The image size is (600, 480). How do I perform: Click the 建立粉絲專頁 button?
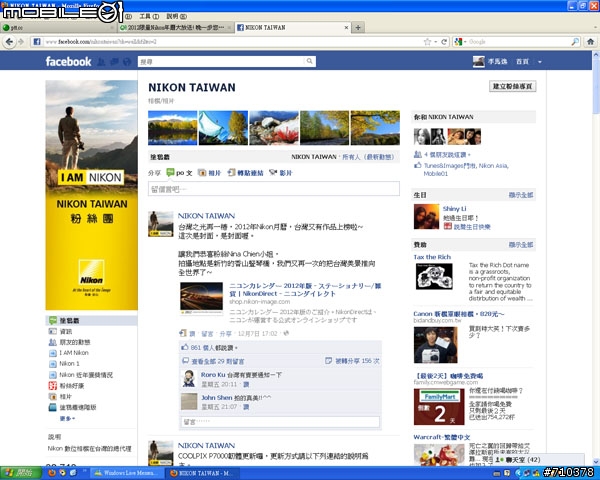(x=512, y=87)
